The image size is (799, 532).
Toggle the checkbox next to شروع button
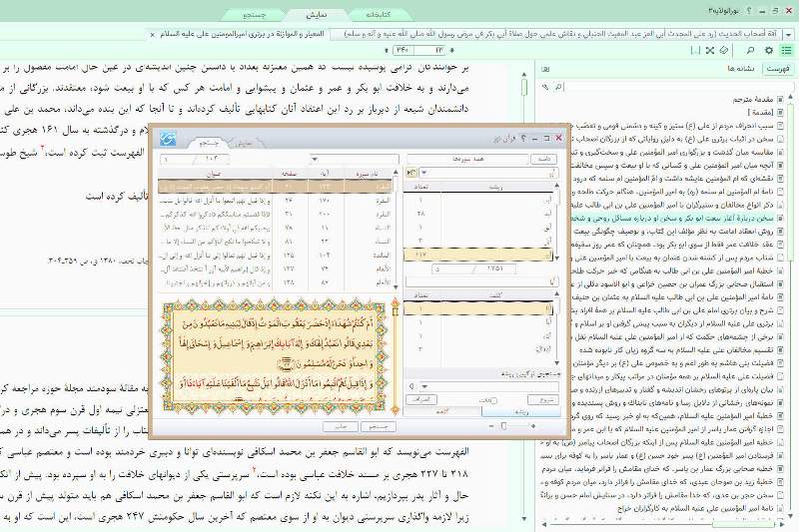click(492, 400)
